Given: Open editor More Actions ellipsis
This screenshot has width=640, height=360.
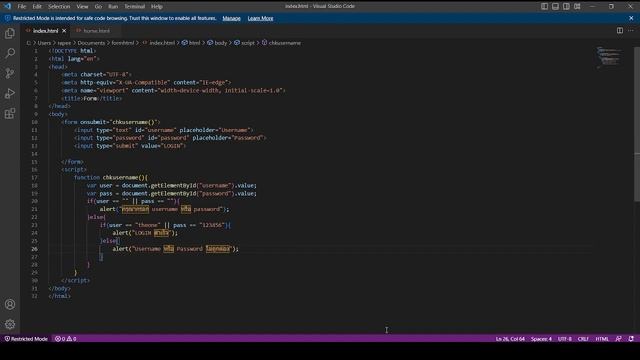Looking at the screenshot, I should (x=631, y=31).
